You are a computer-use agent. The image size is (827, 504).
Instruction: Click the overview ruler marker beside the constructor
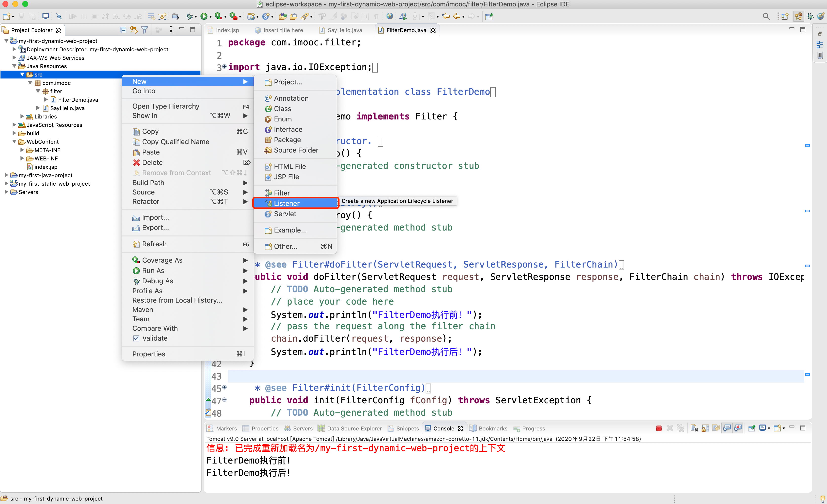(x=807, y=145)
